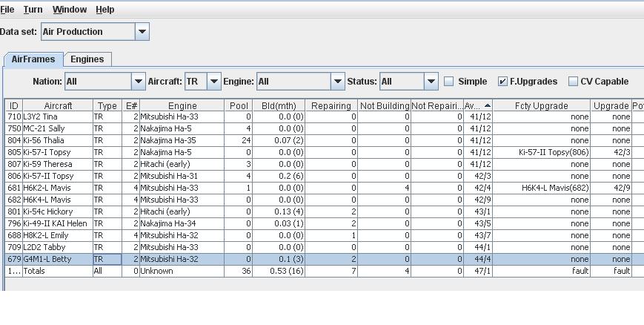The width and height of the screenshot is (644, 325).
Task: Switch to the Engines tab
Action: tap(87, 59)
